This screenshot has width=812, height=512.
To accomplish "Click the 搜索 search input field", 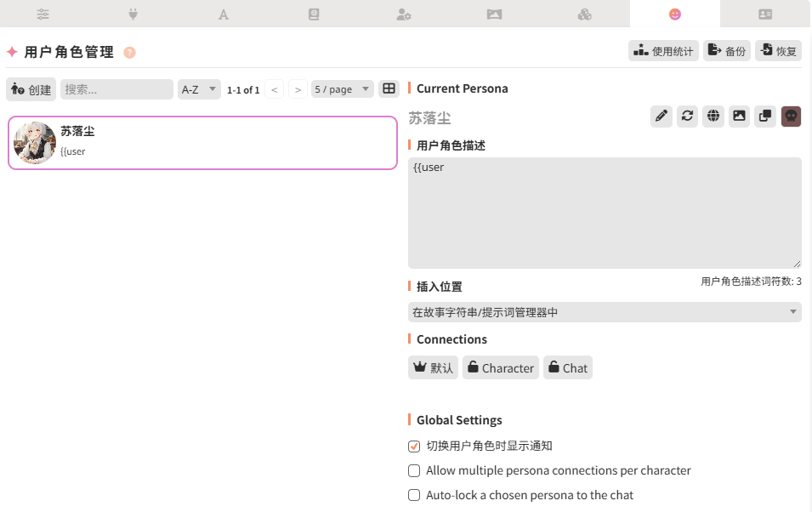I will click(x=116, y=89).
